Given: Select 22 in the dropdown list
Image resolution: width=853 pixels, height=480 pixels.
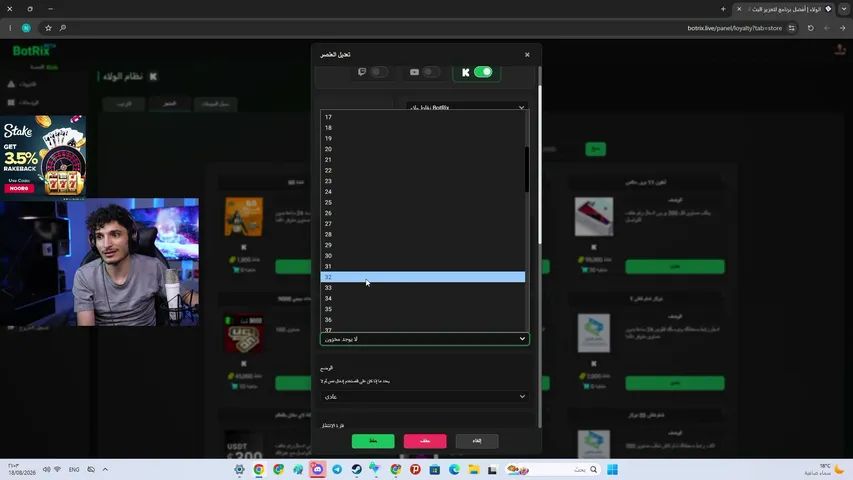Looking at the screenshot, I should (x=423, y=170).
